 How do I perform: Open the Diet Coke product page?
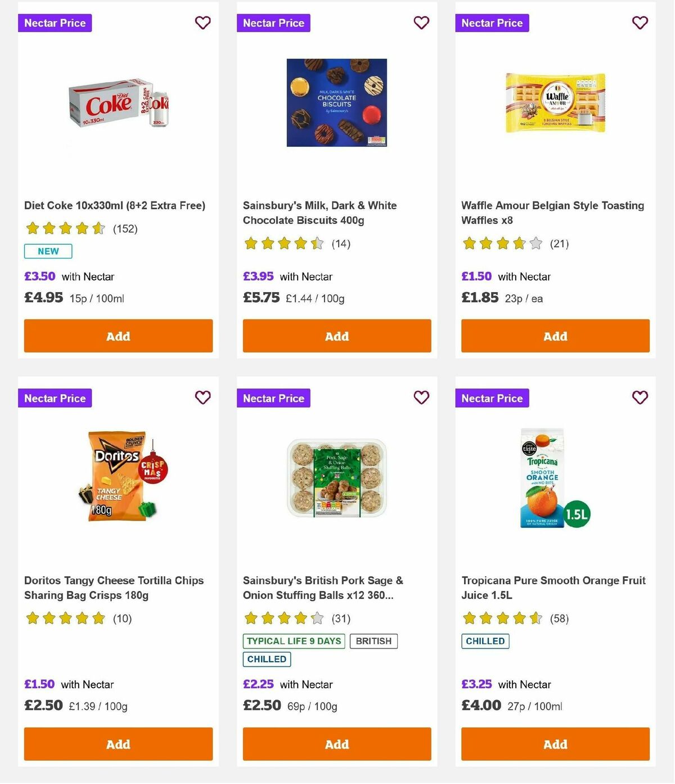coord(115,205)
